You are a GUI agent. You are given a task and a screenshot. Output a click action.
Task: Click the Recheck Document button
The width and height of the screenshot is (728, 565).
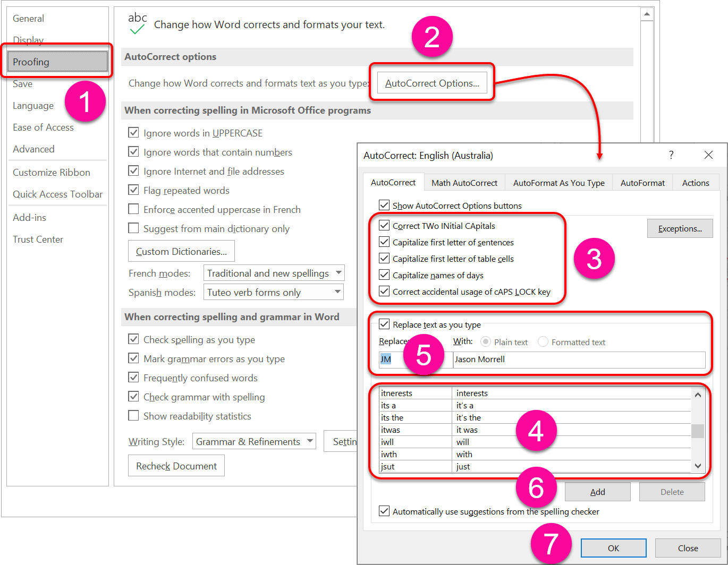[176, 466]
